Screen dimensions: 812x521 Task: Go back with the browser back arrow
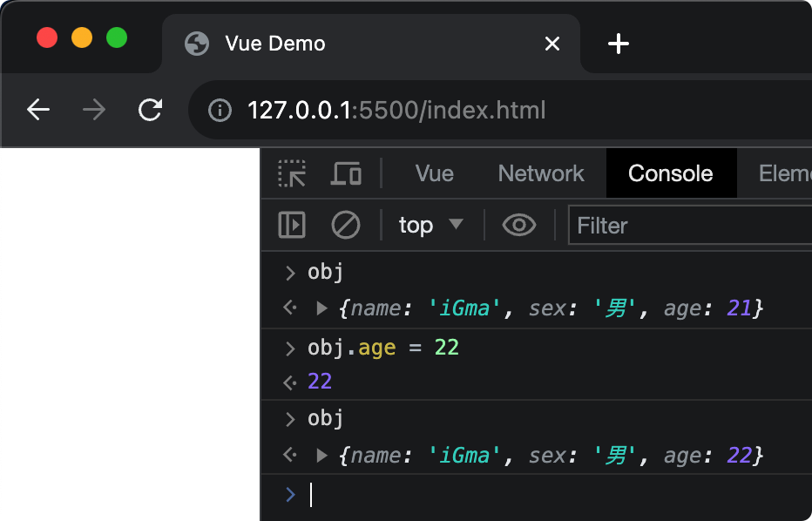(38, 110)
